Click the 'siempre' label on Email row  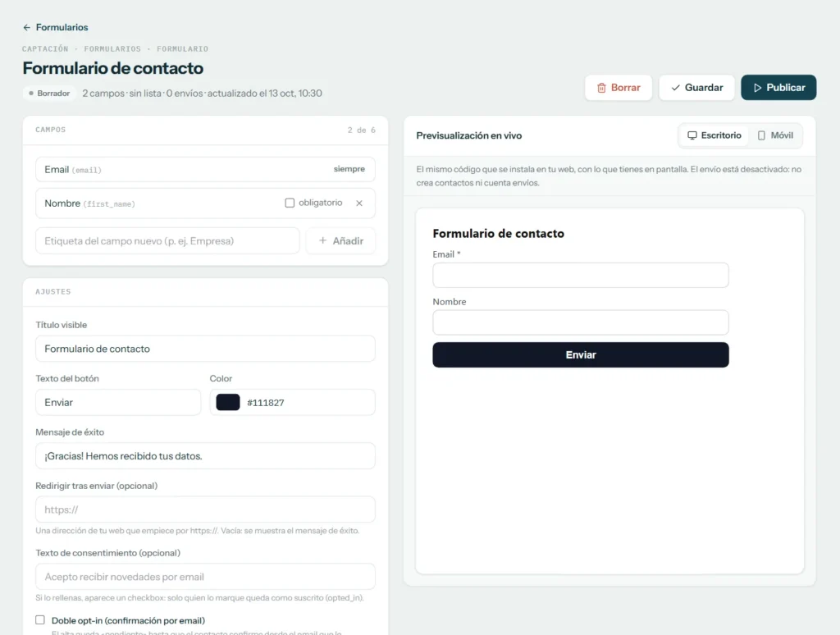tap(349, 169)
